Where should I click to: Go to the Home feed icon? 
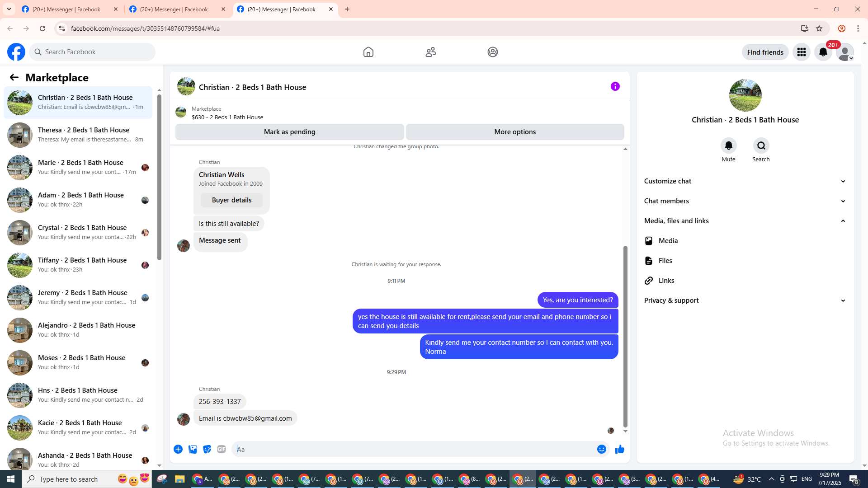pos(368,52)
